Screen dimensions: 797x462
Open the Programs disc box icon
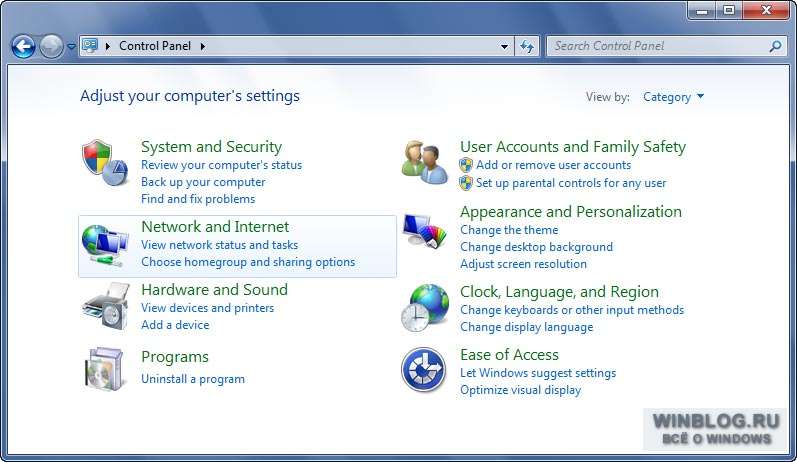point(105,369)
